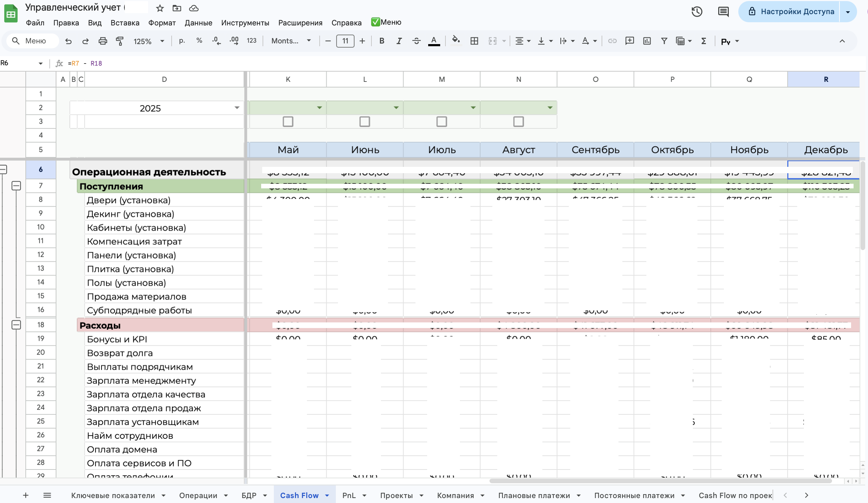
Task: Switch to Ключевые показатели sheet tab
Action: [113, 495]
